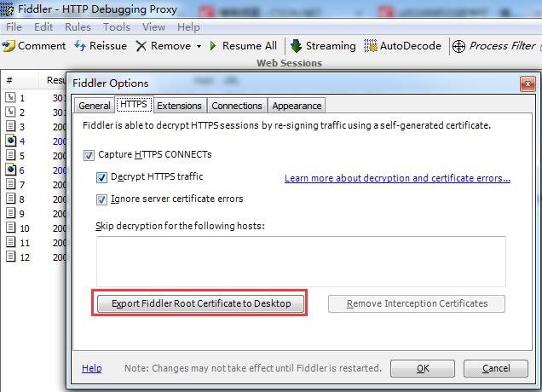Go to the Appearance tab
542x392 pixels.
tap(297, 106)
